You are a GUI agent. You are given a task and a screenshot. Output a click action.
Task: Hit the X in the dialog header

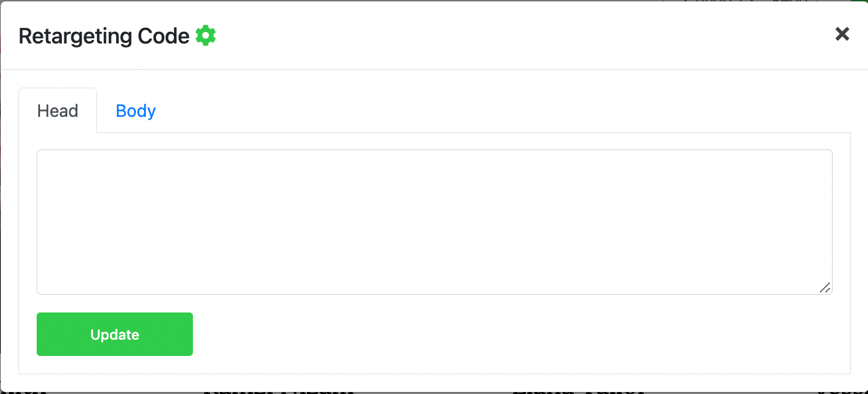pos(842,34)
